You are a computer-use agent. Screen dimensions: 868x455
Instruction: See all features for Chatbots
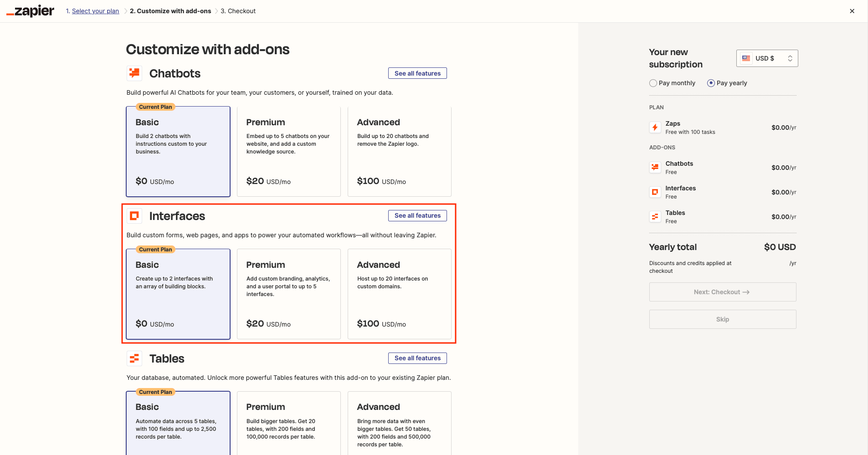click(x=417, y=73)
